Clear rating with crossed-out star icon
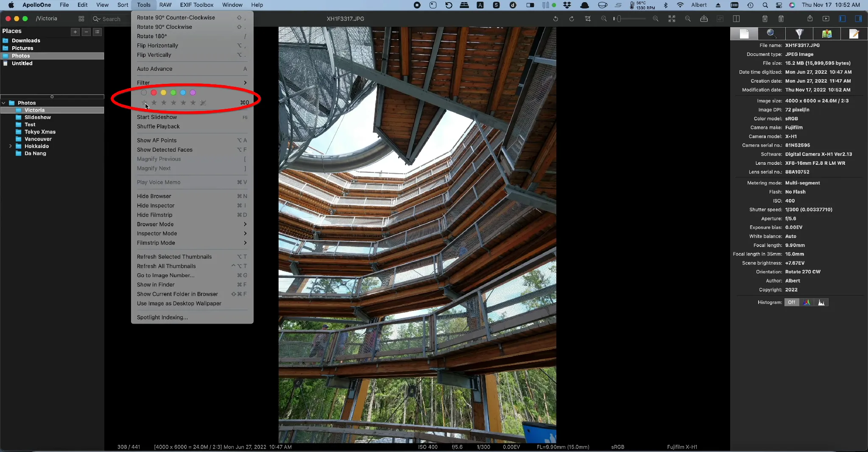Screen dimensions: 868x452 pyautogui.click(x=203, y=103)
